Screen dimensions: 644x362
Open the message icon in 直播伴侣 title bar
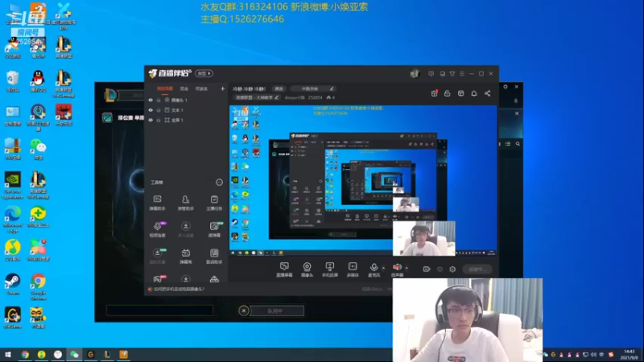click(x=431, y=74)
